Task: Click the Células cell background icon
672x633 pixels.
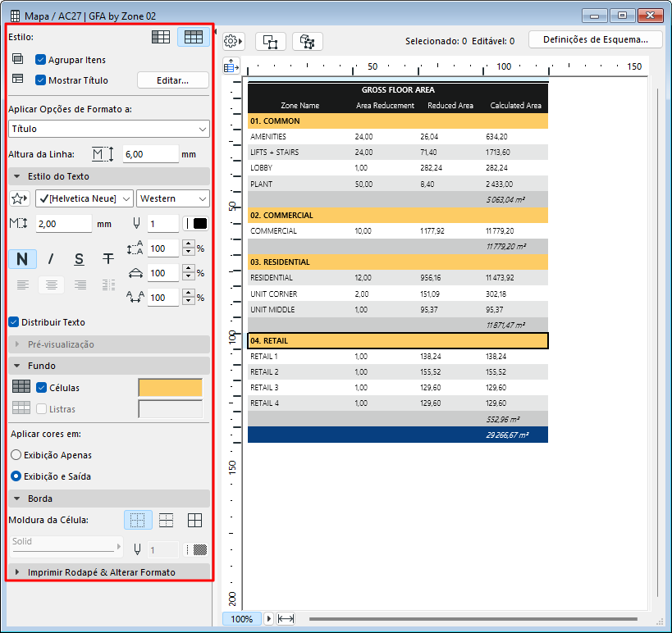Action: pos(21,387)
